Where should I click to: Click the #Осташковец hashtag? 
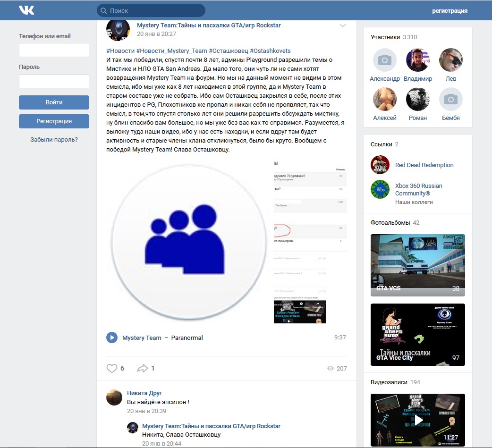click(229, 51)
